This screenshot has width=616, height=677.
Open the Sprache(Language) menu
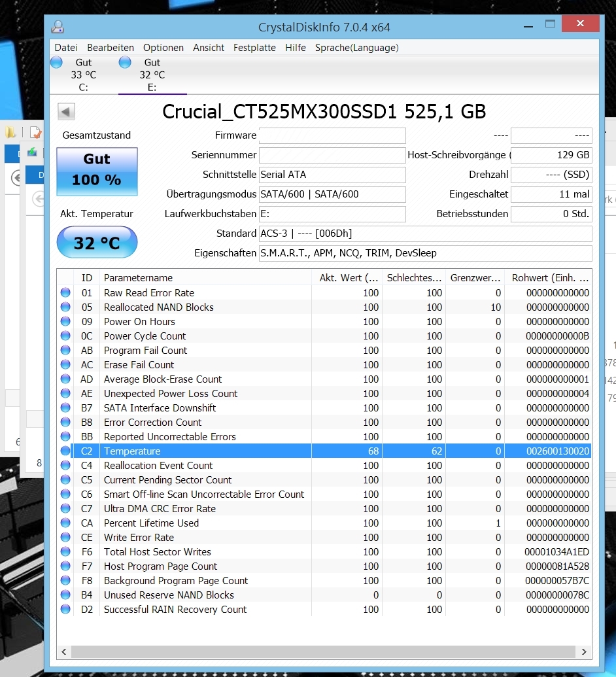(356, 48)
